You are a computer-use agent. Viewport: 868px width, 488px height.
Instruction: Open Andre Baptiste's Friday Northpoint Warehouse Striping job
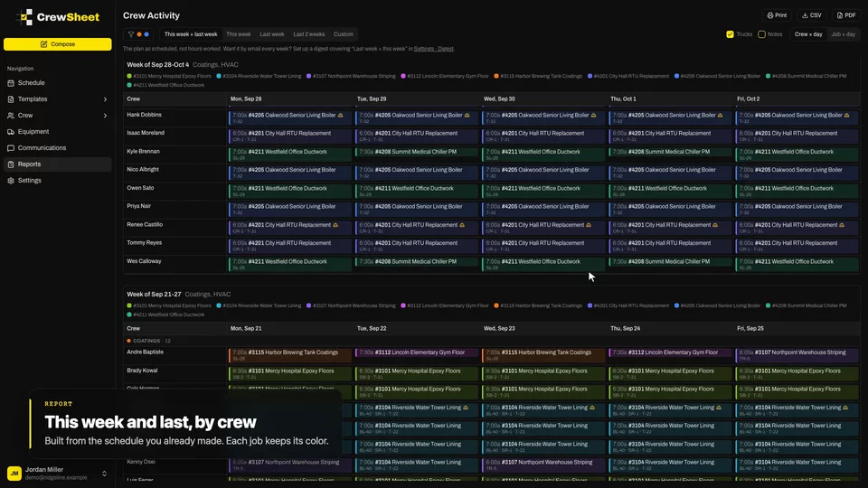pyautogui.click(x=797, y=354)
